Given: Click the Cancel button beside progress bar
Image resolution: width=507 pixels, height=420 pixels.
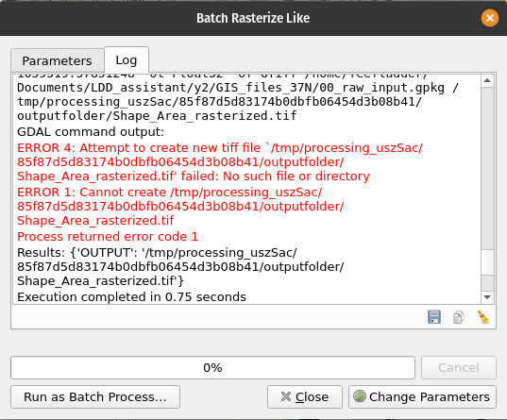Looking at the screenshot, I should (459, 368).
